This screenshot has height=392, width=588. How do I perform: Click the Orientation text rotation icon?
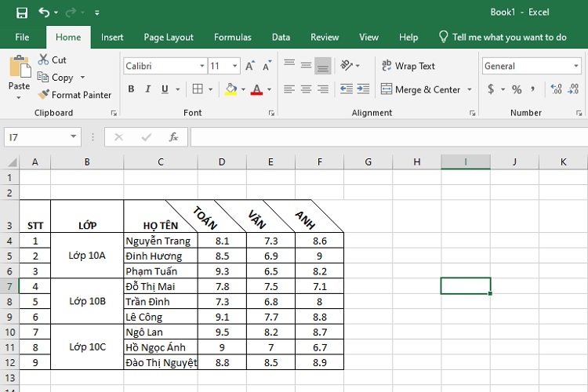coord(347,65)
